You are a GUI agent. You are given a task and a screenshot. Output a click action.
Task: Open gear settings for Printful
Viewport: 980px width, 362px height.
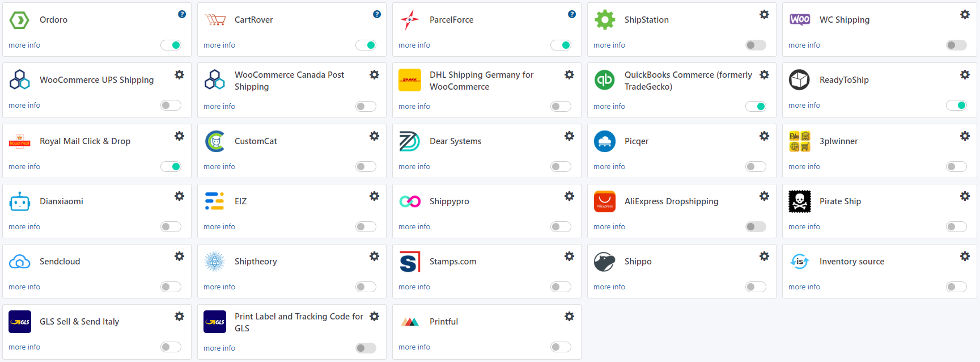(569, 317)
